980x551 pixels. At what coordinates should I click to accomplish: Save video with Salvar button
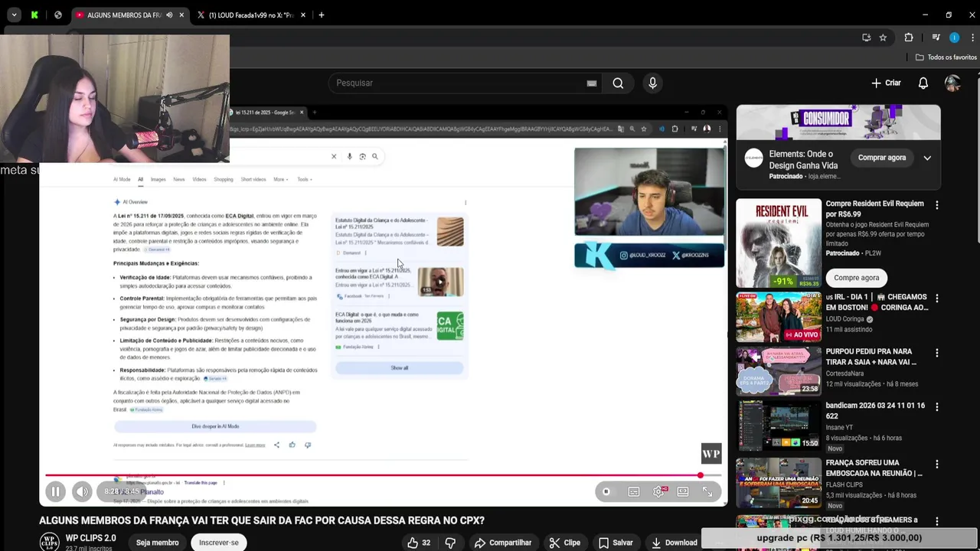616,543
